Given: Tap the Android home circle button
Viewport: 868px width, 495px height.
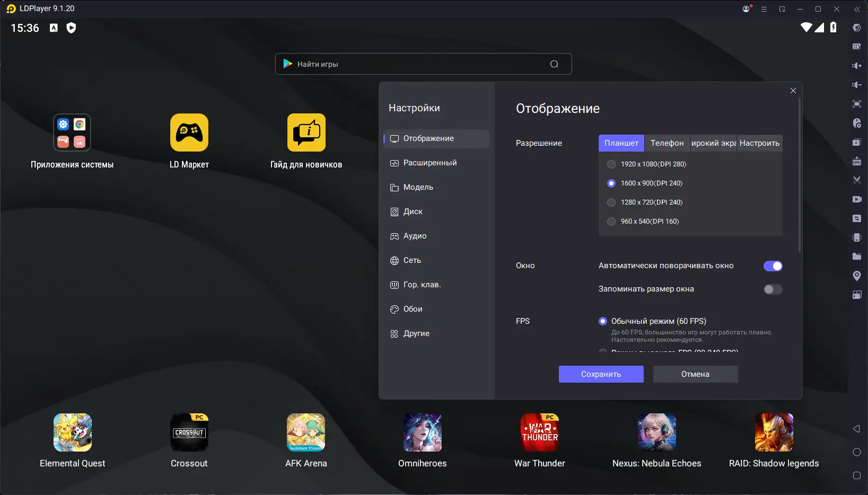Looking at the screenshot, I should (856, 452).
